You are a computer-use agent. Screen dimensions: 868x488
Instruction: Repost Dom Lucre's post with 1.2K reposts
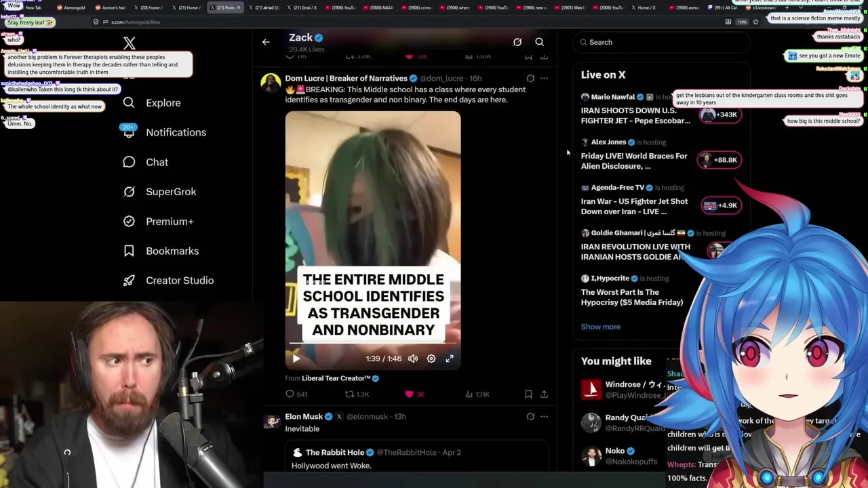pos(357,394)
